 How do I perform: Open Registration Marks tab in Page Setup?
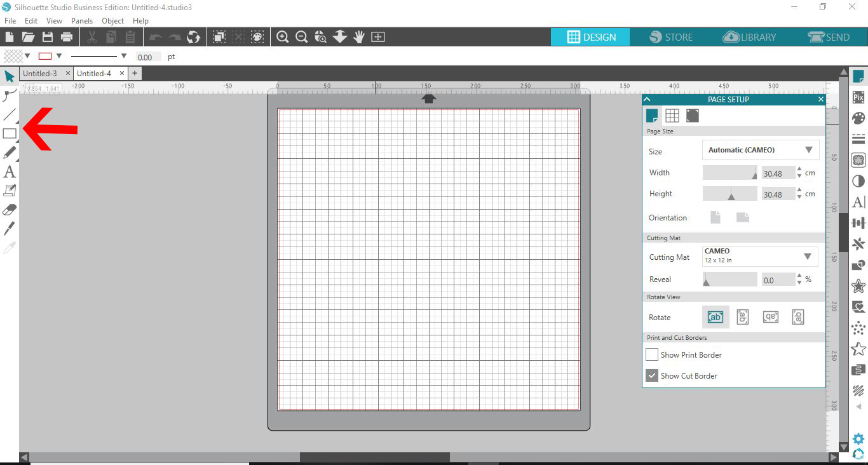693,115
